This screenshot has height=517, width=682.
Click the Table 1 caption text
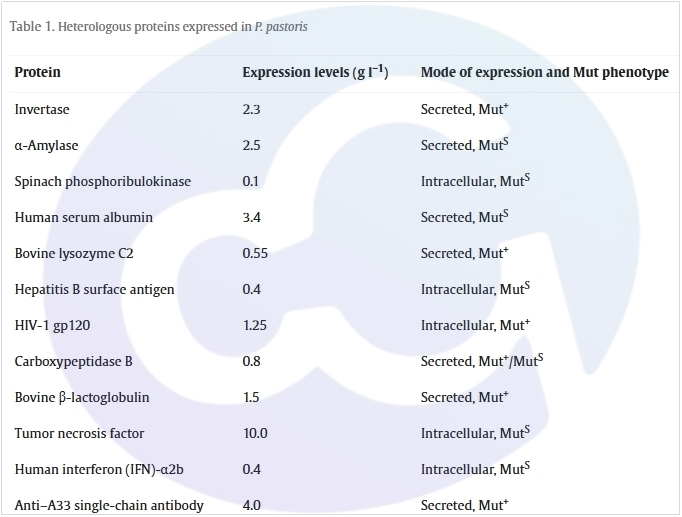158,26
